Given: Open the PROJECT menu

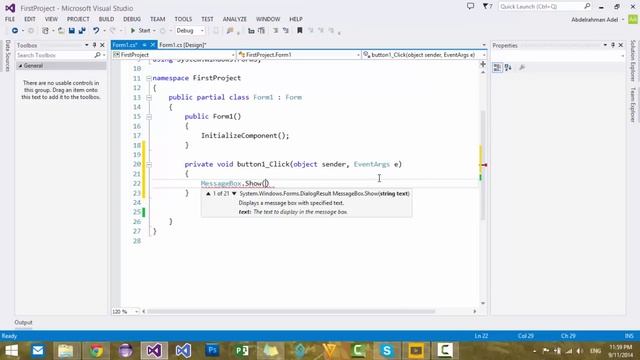Looking at the screenshot, I should [x=78, y=19].
